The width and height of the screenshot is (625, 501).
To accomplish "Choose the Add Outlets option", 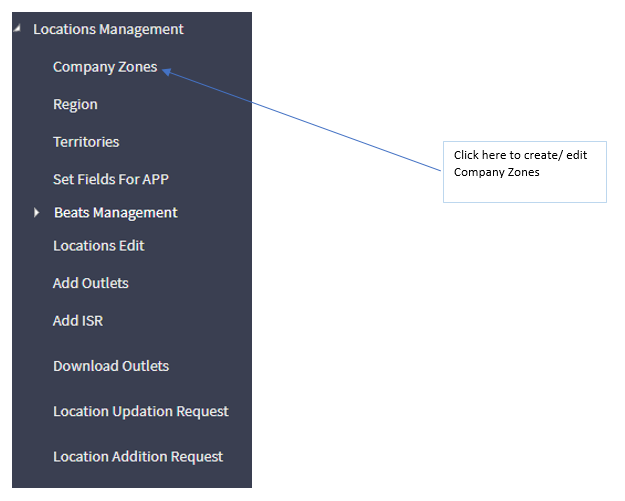I will coord(91,283).
